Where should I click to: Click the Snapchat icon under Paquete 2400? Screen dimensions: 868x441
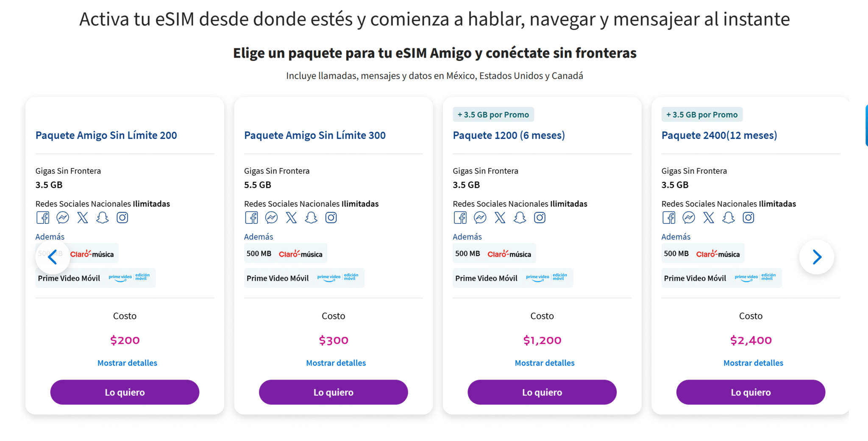[x=729, y=218]
